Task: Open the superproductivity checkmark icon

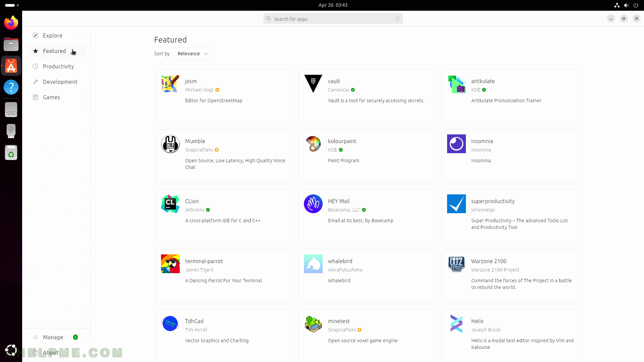Action: coord(457,204)
